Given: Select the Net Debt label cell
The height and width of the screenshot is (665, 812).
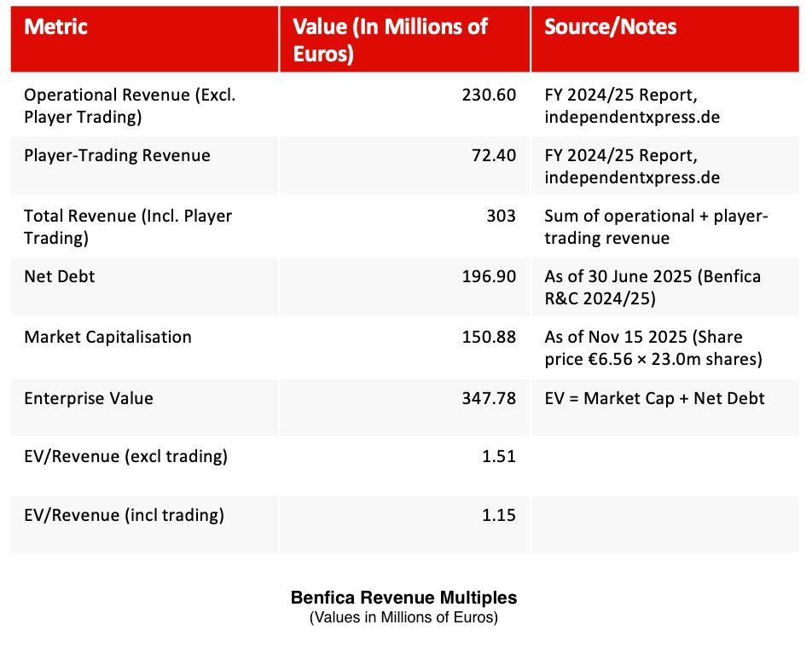Looking at the screenshot, I should click(x=60, y=277).
